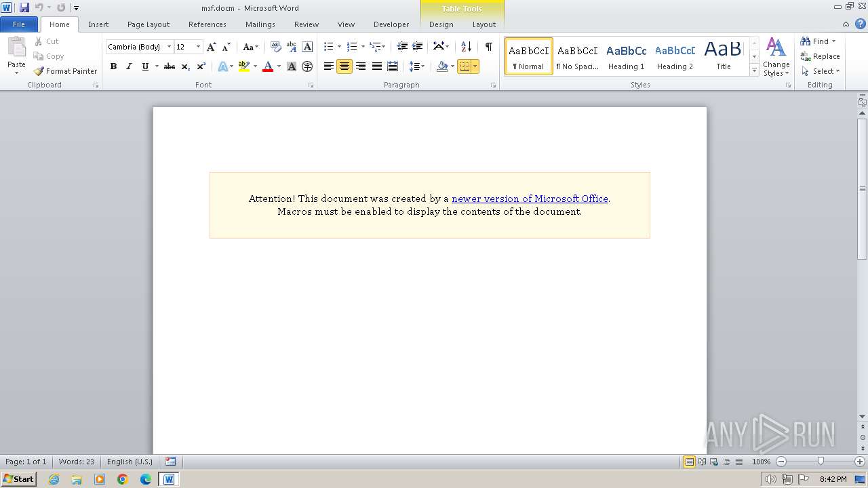This screenshot has width=868, height=488.
Task: Switch to the Developer tab
Action: pos(391,24)
